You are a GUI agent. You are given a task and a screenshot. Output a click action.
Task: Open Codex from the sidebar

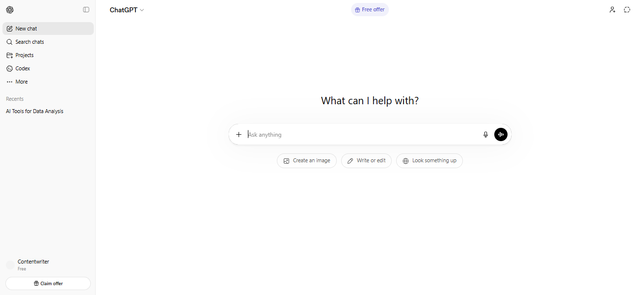48,68
